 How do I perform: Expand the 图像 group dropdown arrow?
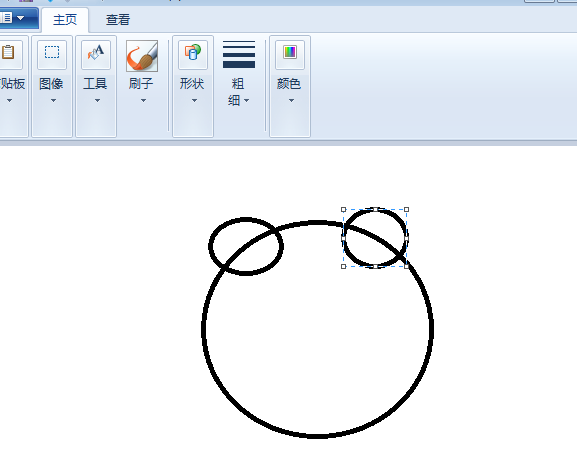[x=53, y=100]
